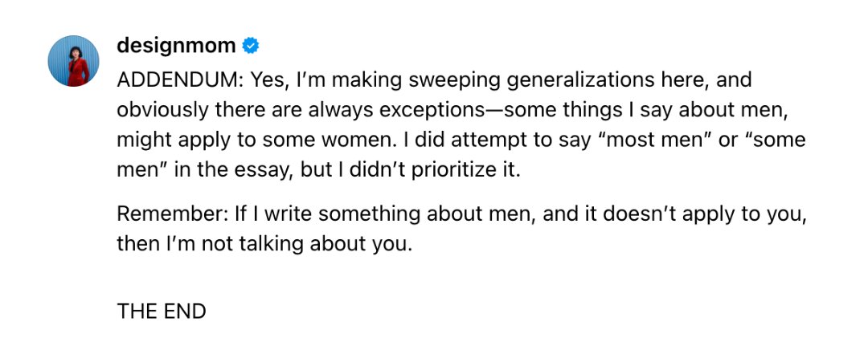868x358 pixels.
Task: Click the phrase "doesn't apply to you"
Action: [704, 214]
